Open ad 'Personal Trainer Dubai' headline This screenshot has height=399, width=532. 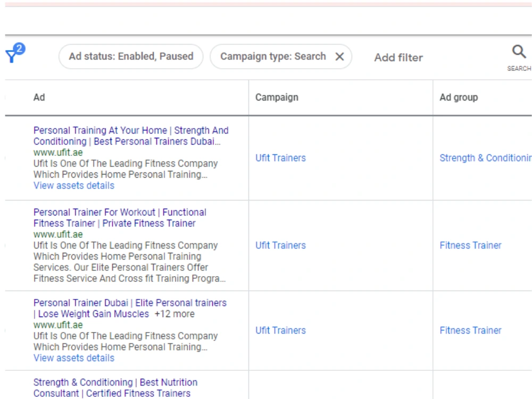coord(130,308)
